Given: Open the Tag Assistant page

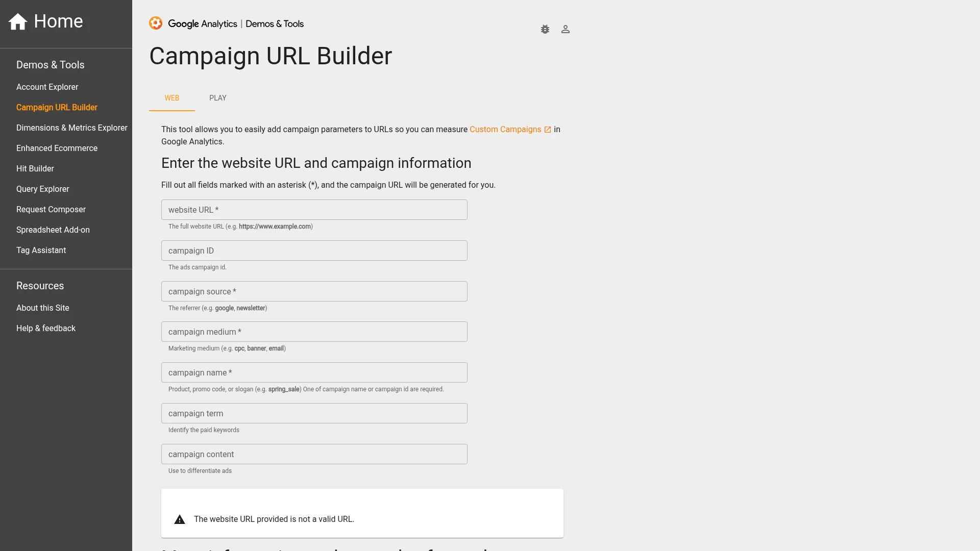Looking at the screenshot, I should [x=41, y=250].
